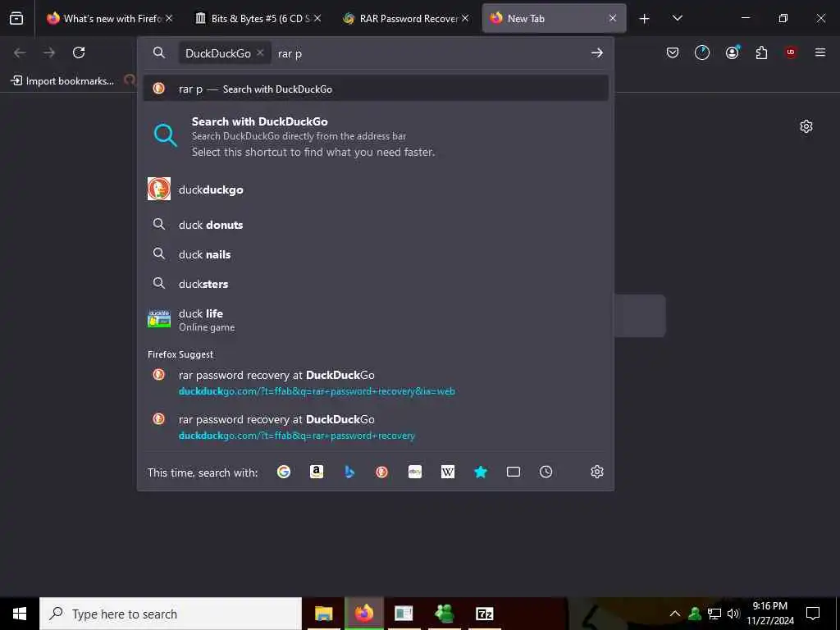Open the circular timer extension icon in the toolbar
The height and width of the screenshot is (630, 840).
click(702, 52)
